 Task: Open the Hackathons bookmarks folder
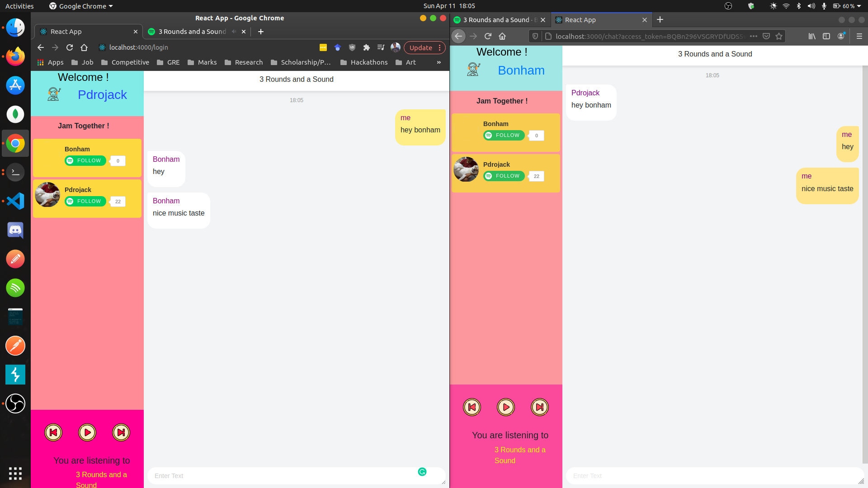click(x=364, y=62)
